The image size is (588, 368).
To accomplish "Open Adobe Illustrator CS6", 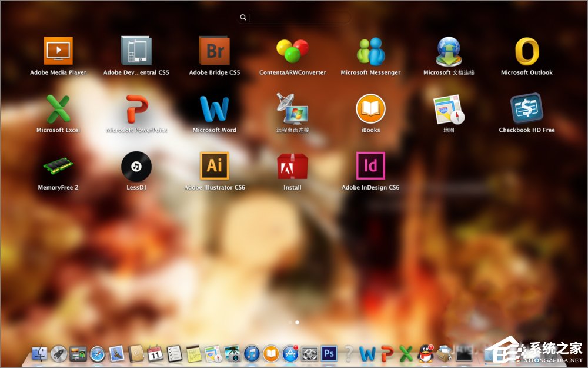I will coord(214,165).
